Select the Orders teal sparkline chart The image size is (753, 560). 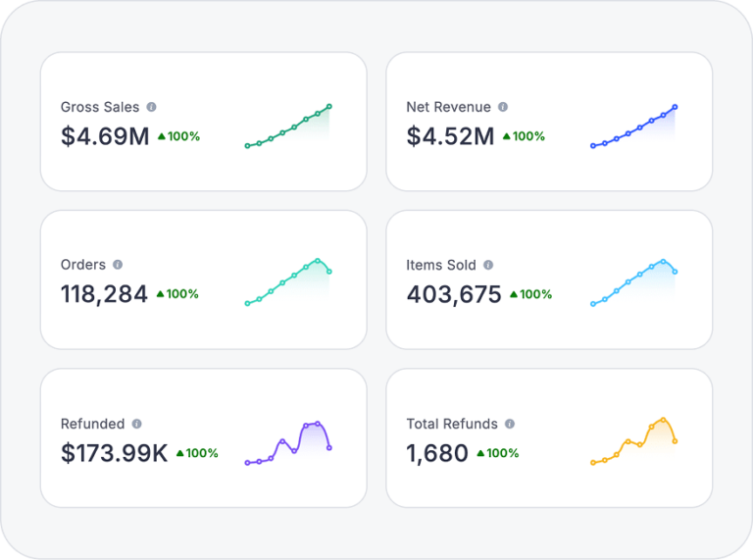pos(288,283)
